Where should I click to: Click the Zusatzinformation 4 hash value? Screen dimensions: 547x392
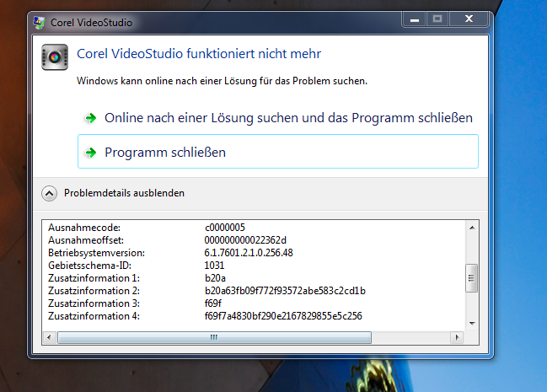[x=283, y=316]
